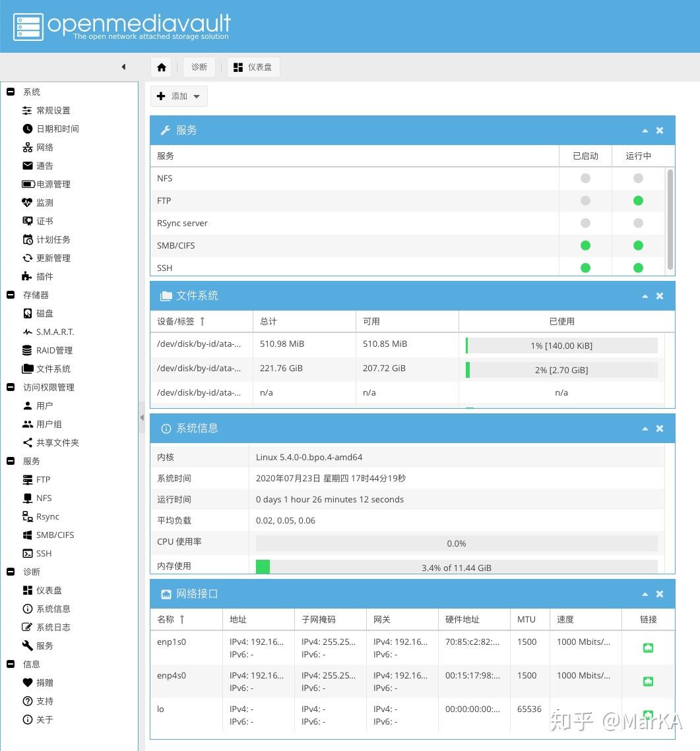Click the 内存使用 memory usage bar
This screenshot has height=751, width=700.
456,568
